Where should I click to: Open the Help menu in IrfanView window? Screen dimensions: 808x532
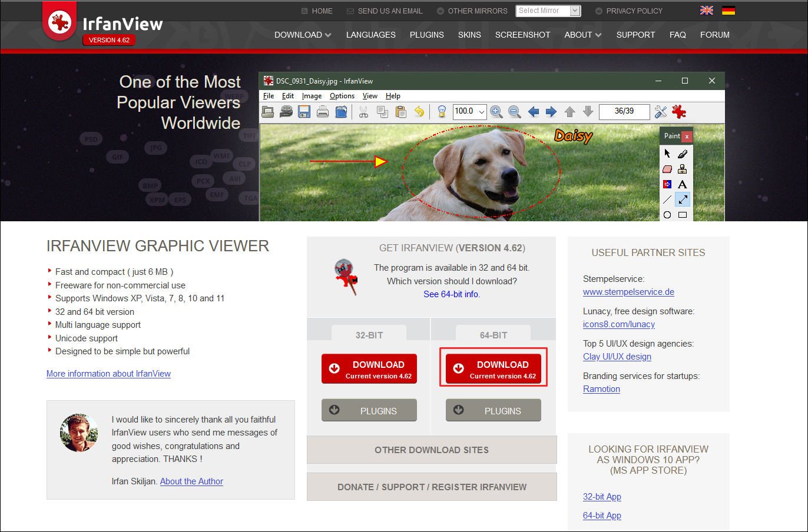[x=393, y=96]
